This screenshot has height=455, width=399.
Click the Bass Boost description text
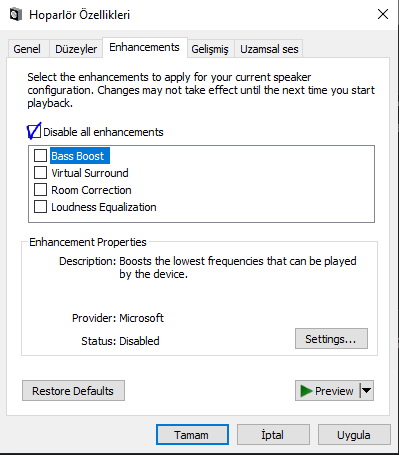[x=238, y=267]
